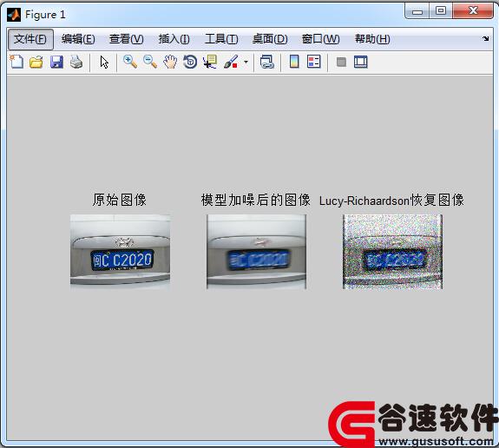Click the Link Plot icon
The height and width of the screenshot is (448, 499).
(266, 62)
